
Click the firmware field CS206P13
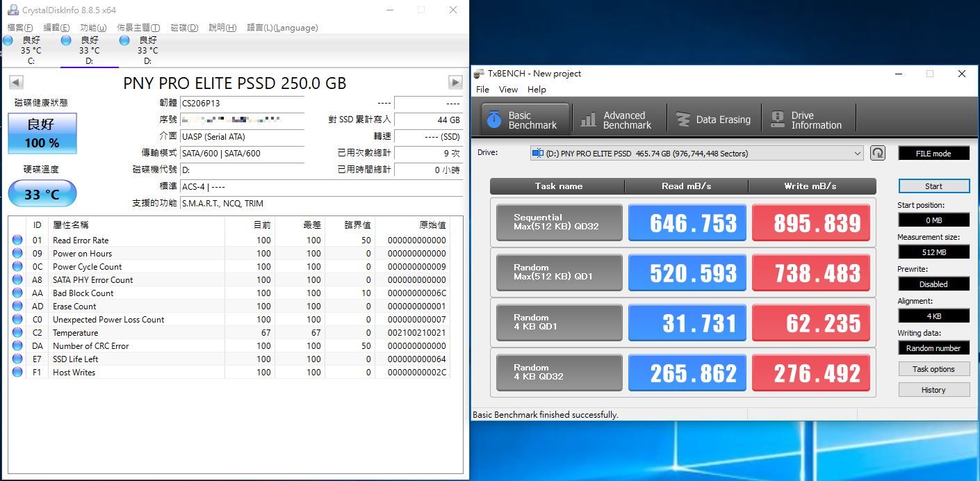(x=242, y=103)
